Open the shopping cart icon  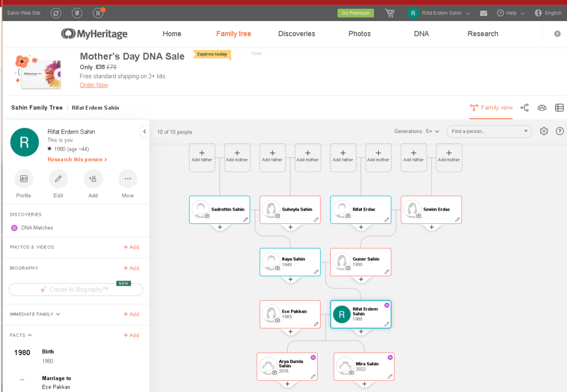390,13
